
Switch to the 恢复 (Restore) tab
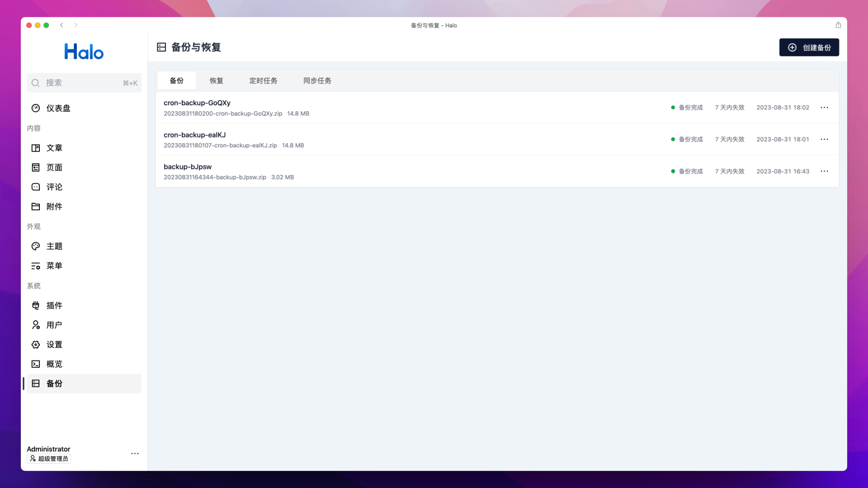(216, 80)
